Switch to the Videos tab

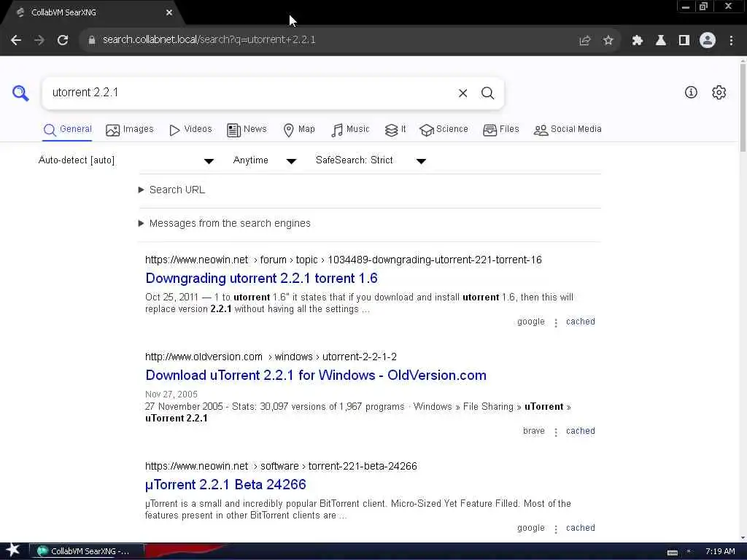coord(190,130)
